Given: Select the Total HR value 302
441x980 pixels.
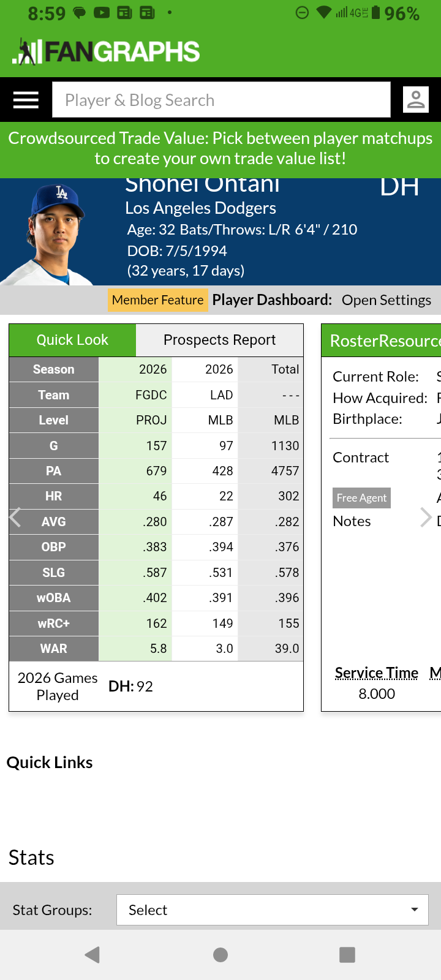Looking at the screenshot, I should pos(288,496).
